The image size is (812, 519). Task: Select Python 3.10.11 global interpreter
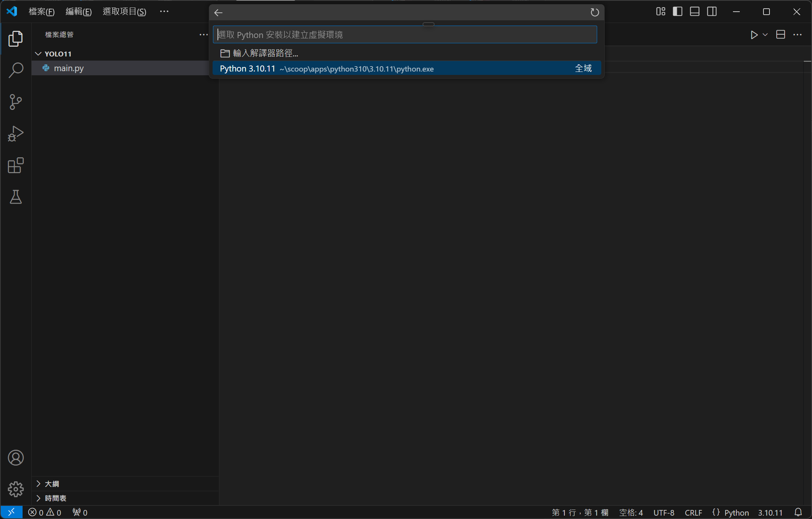pos(406,68)
